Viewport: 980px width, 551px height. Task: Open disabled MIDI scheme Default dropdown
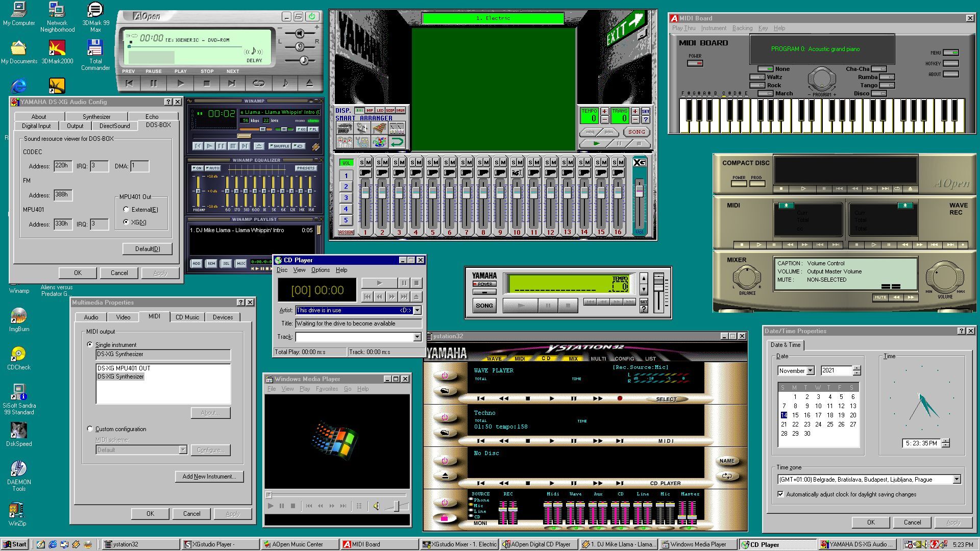183,449
